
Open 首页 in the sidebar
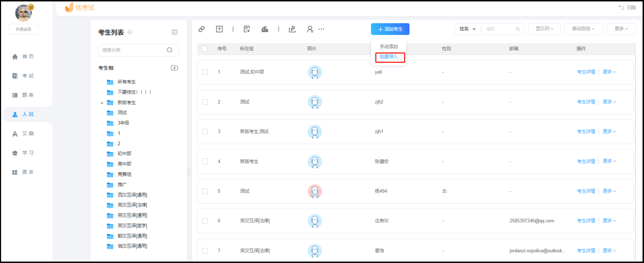coord(23,56)
